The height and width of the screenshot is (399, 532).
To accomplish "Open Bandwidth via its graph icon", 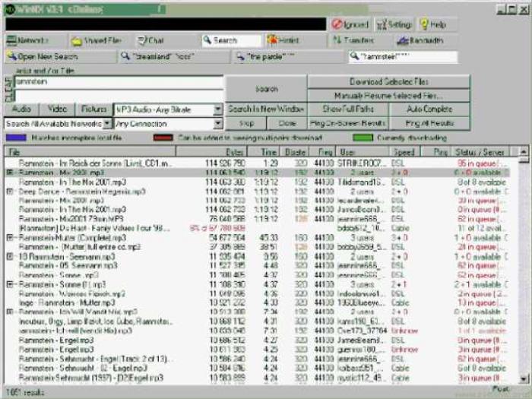I will click(x=402, y=40).
